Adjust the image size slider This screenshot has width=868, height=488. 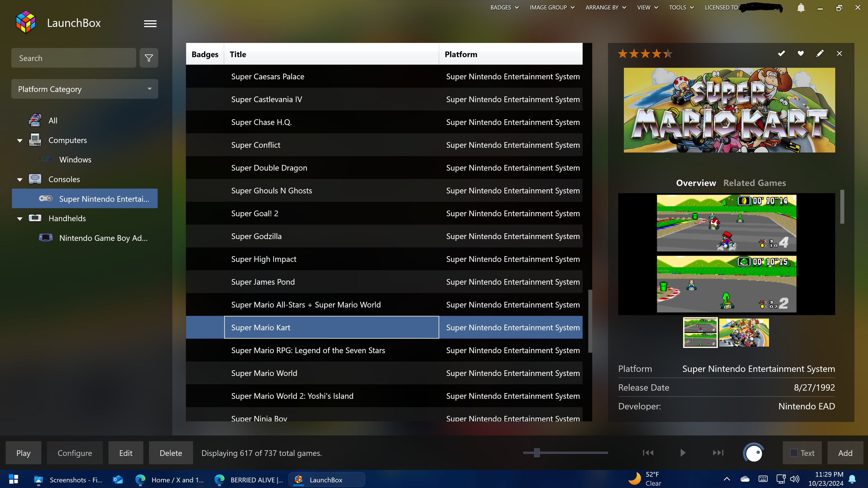coord(537,453)
